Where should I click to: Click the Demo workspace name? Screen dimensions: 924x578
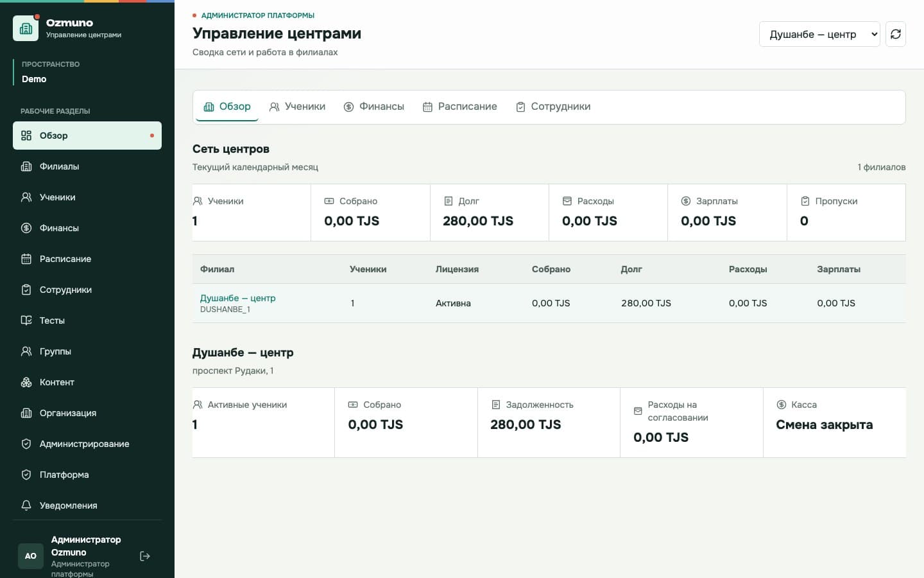click(34, 79)
